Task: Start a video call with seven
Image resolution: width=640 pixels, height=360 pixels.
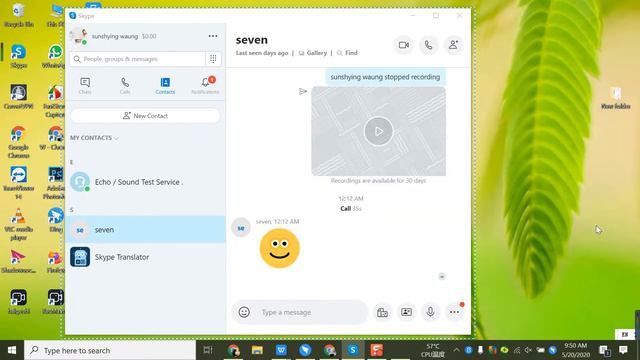Action: click(404, 45)
